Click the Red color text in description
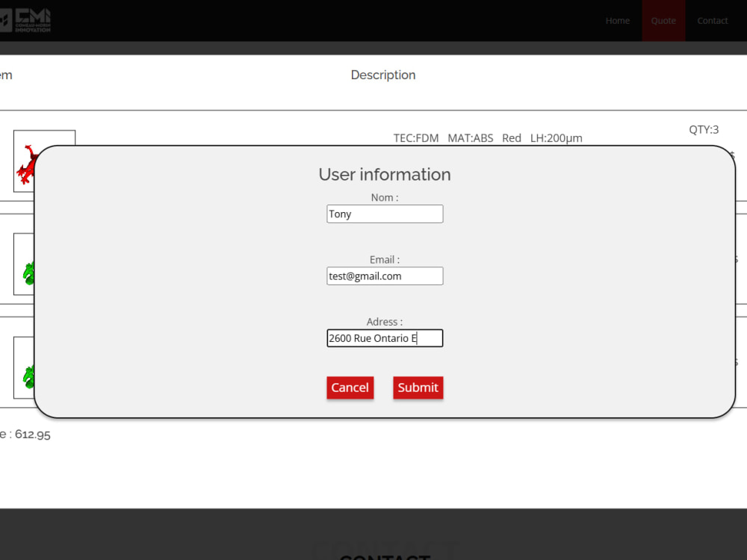Screen dimensions: 747x560 point(511,138)
